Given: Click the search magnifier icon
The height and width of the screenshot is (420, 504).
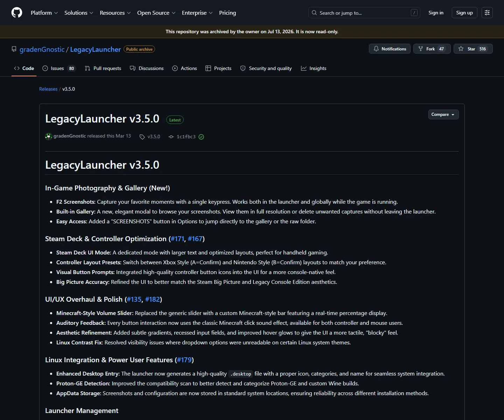Looking at the screenshot, I should click(x=314, y=13).
